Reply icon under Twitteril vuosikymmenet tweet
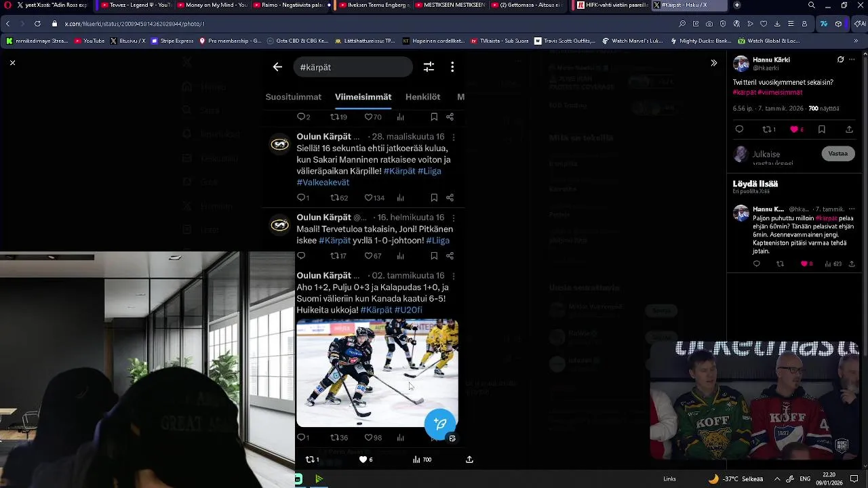 click(739, 129)
